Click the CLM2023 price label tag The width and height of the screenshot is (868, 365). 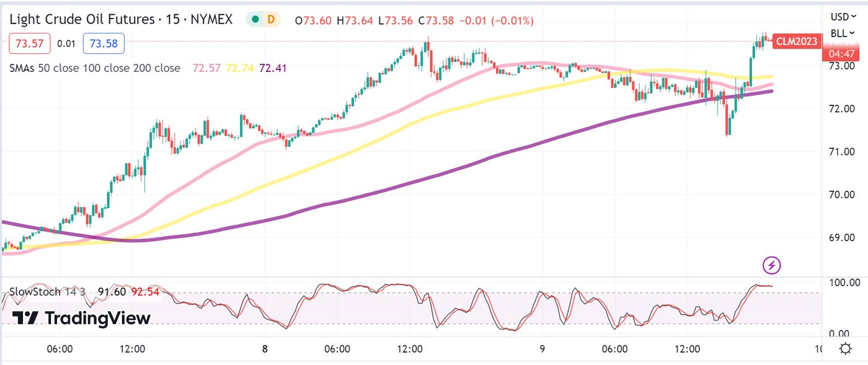pyautogui.click(x=797, y=42)
